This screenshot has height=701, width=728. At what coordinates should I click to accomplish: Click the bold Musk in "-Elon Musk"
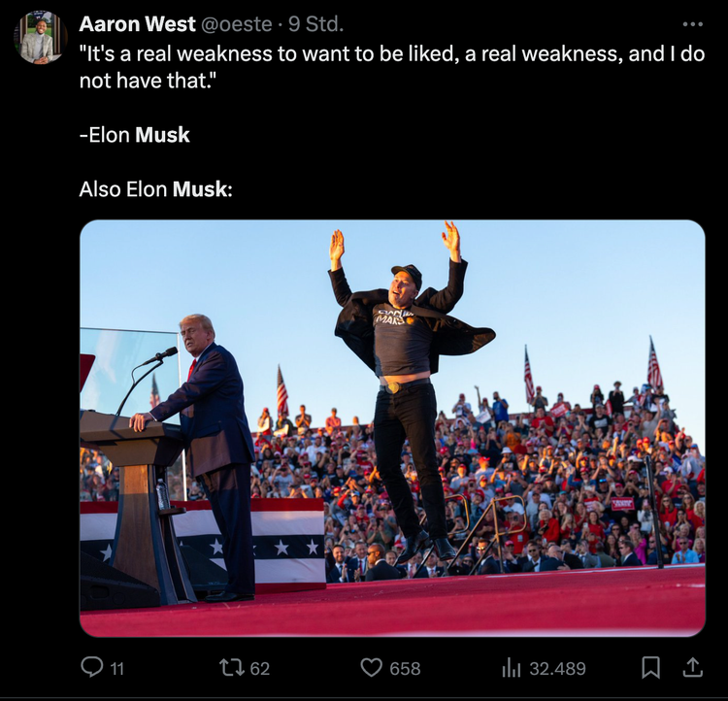(x=162, y=135)
